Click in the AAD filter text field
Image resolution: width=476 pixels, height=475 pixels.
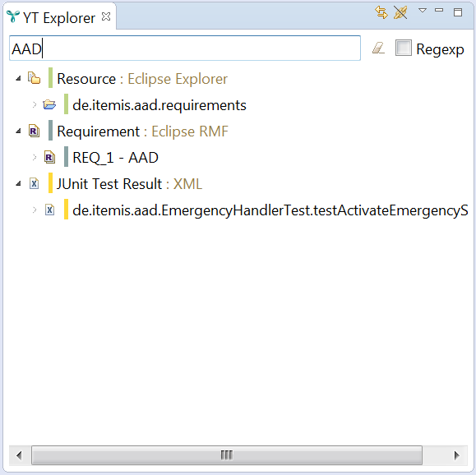[x=185, y=48]
